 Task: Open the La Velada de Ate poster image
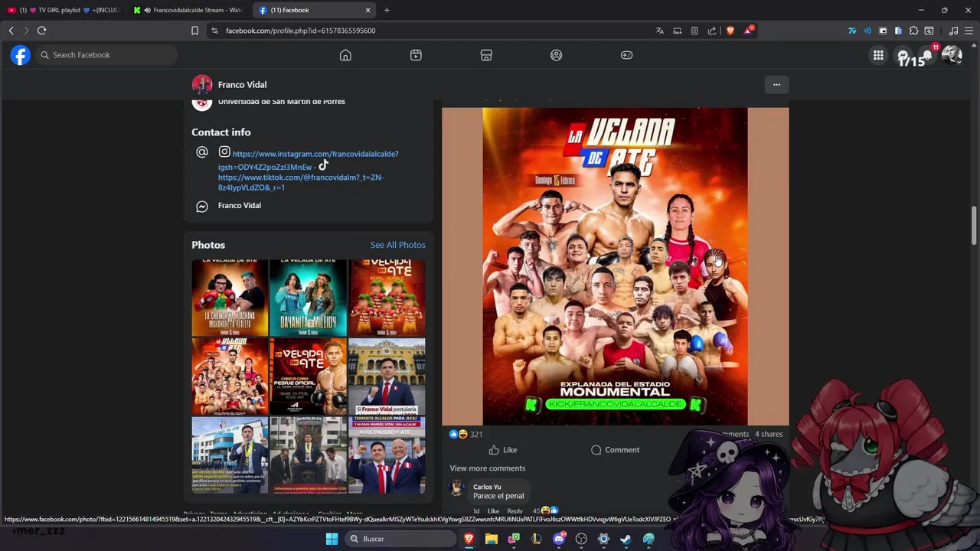click(x=615, y=266)
